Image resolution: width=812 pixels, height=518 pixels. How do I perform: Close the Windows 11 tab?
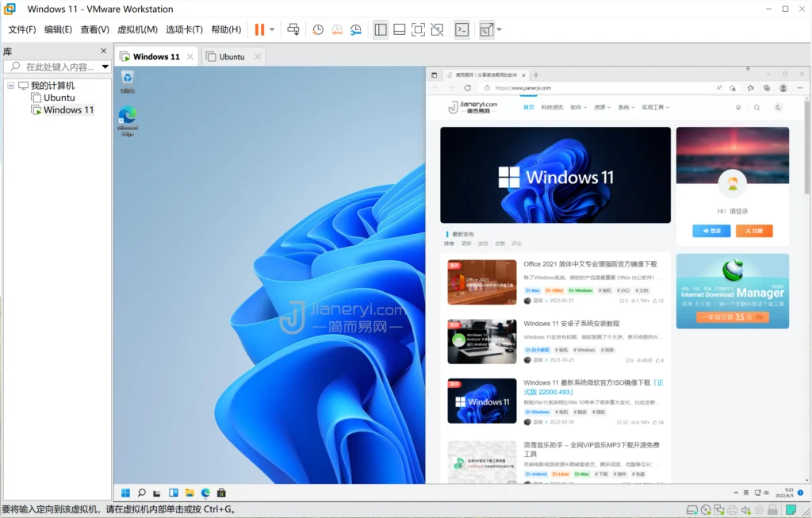coord(190,56)
